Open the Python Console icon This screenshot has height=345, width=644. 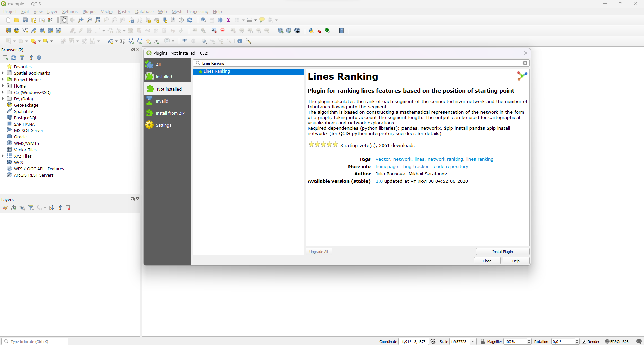(311, 31)
